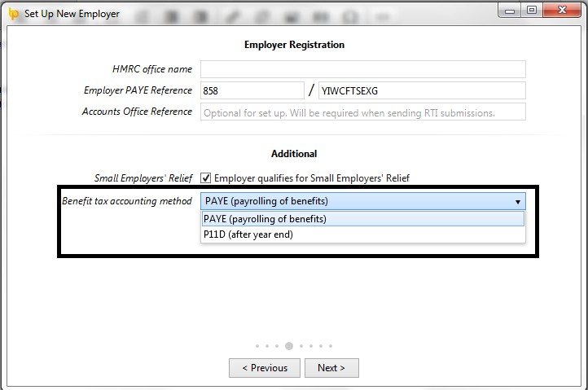
Task: Jump to the last step indicator dot
Action: [x=331, y=346]
